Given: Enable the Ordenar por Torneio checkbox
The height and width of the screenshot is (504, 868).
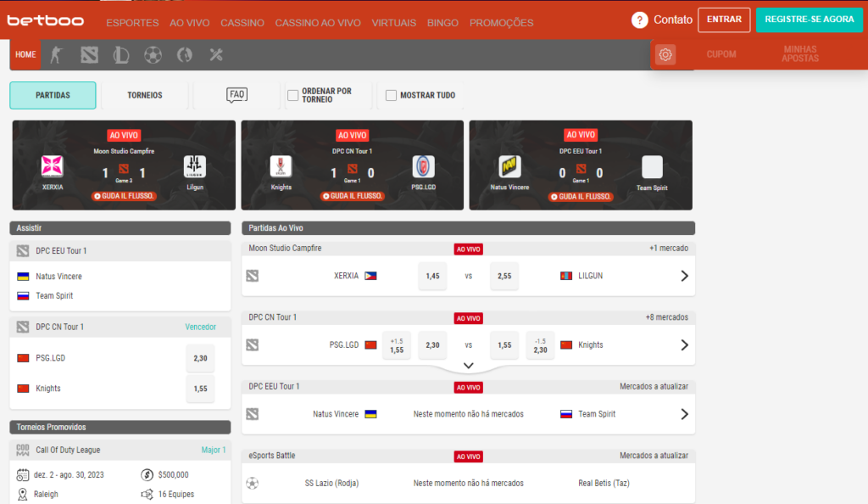Looking at the screenshot, I should click(292, 95).
